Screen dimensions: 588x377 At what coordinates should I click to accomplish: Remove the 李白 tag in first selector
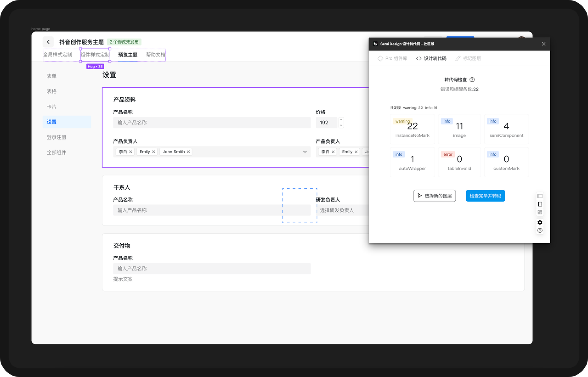point(130,152)
